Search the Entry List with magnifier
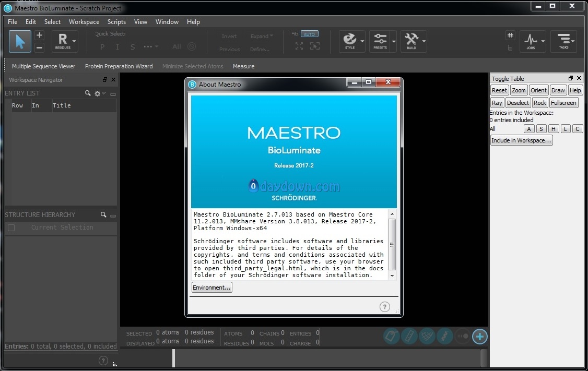This screenshot has height=371, width=588. pos(88,93)
